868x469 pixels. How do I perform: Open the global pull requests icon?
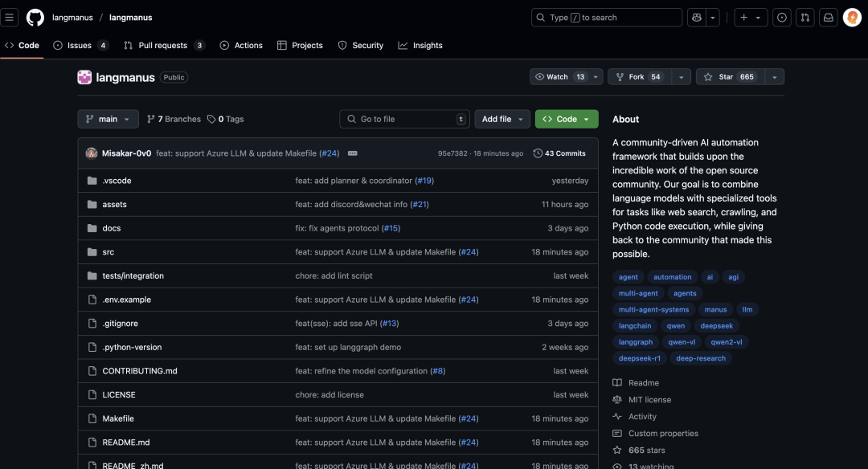(805, 18)
